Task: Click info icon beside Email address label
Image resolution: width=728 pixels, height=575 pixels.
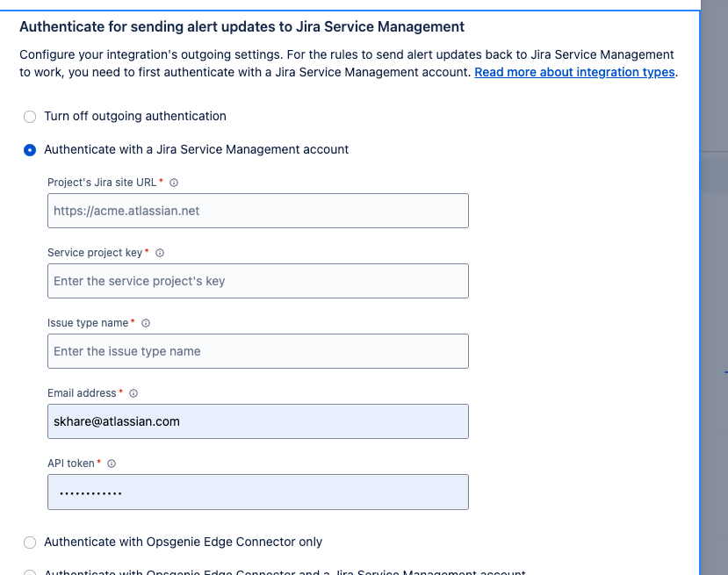Action: (x=133, y=393)
